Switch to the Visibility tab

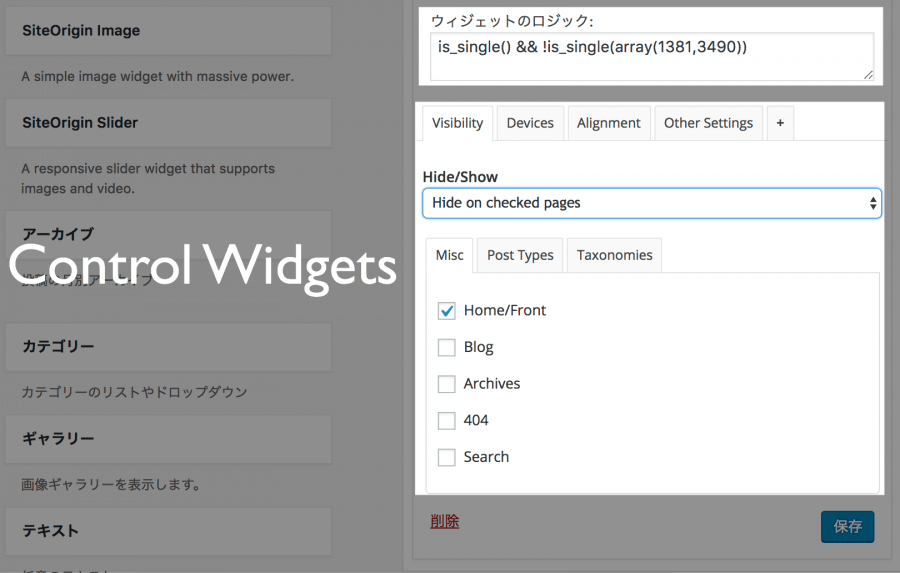(457, 123)
